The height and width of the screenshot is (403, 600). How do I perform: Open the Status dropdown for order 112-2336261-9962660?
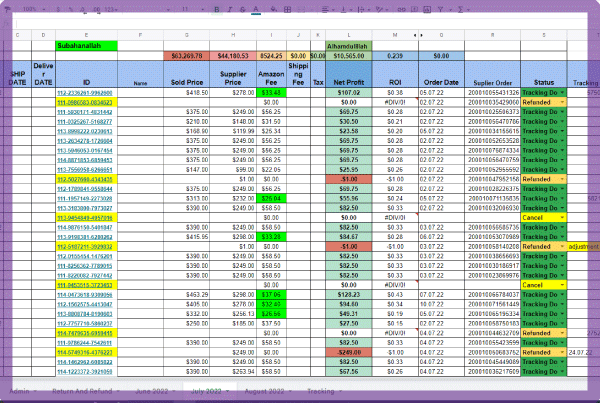point(562,92)
